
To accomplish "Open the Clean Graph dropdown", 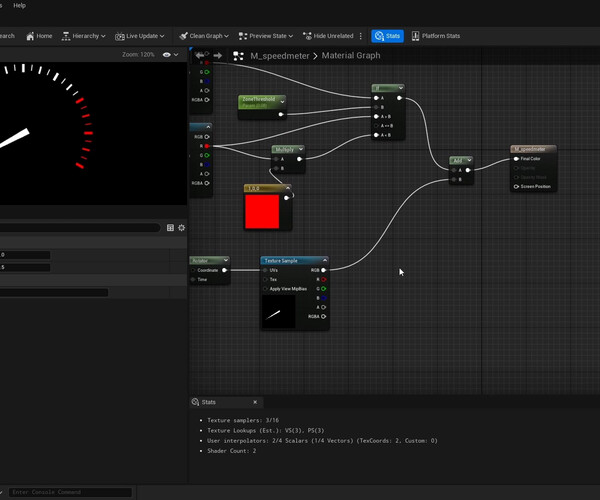I will point(204,36).
